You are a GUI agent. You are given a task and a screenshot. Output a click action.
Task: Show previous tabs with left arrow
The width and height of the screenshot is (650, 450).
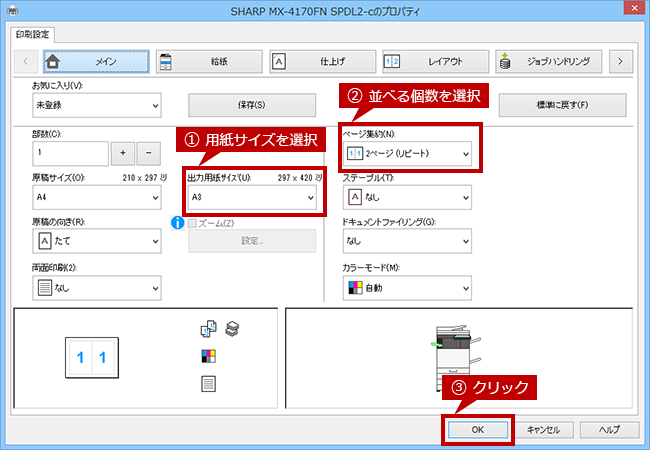pyautogui.click(x=26, y=62)
